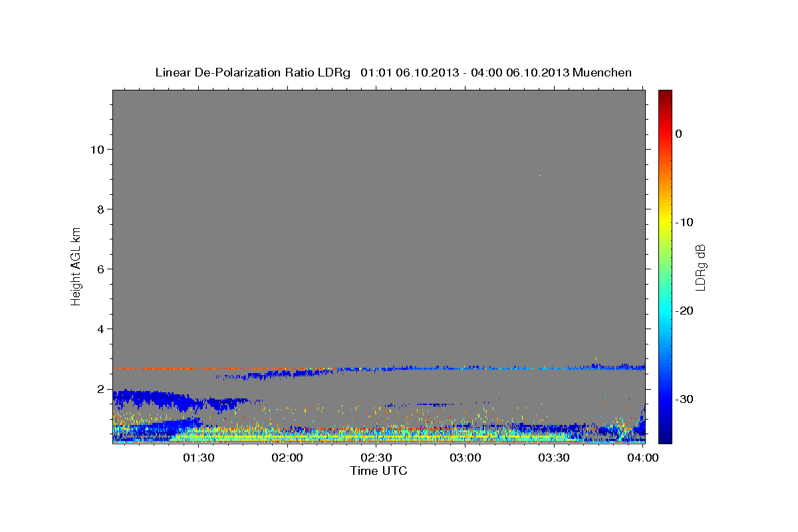Click the height tick label 6

[100, 269]
